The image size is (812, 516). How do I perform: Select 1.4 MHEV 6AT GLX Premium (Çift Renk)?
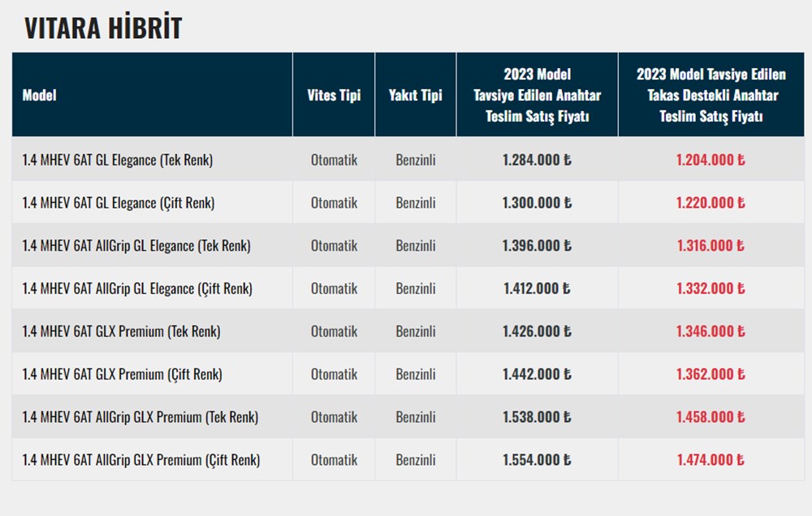pyautogui.click(x=122, y=375)
